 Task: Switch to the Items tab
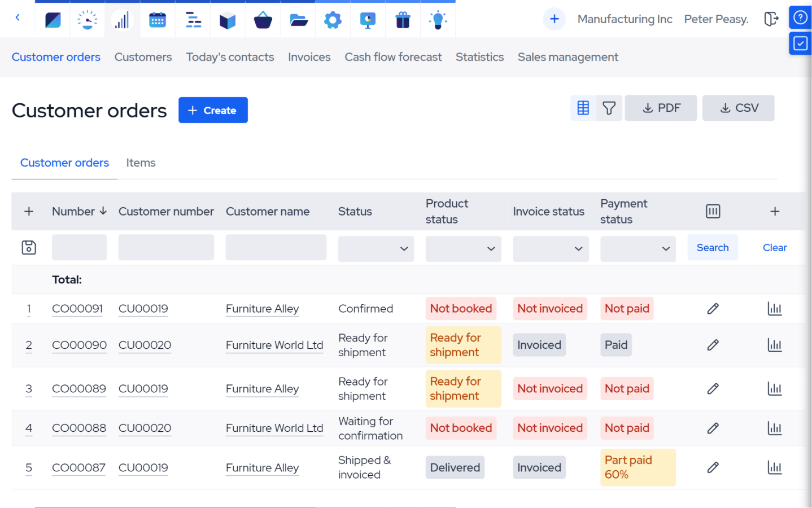[141, 163]
